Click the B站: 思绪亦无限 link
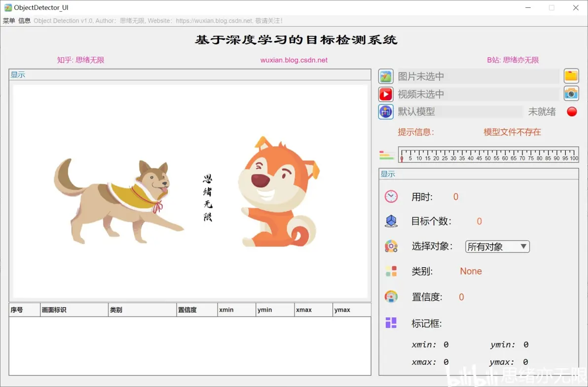 click(x=513, y=60)
